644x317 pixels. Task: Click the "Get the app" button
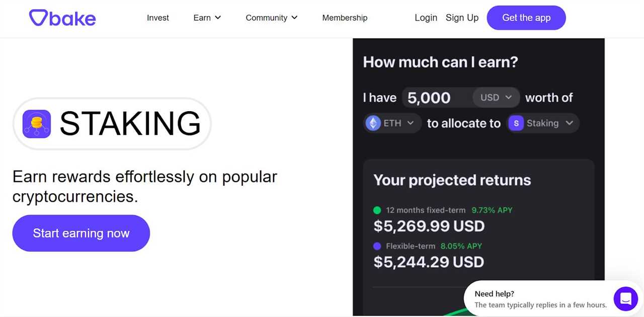526,18
